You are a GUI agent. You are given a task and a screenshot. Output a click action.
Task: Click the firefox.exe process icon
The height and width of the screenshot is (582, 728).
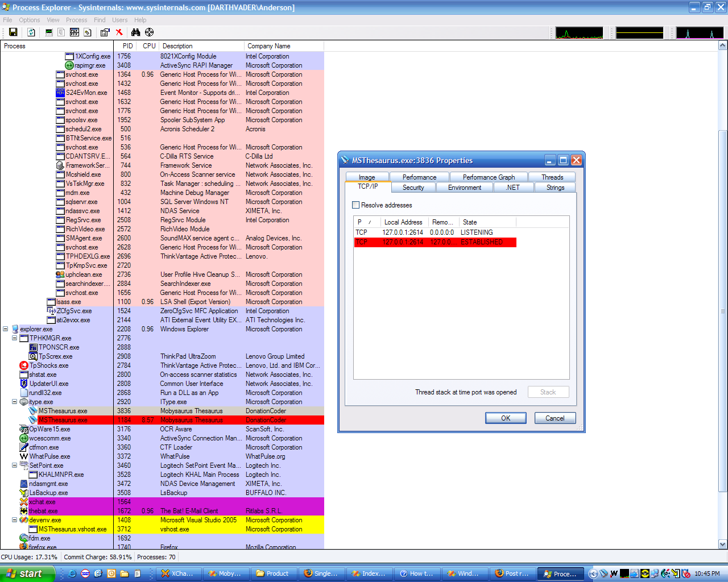(24, 547)
